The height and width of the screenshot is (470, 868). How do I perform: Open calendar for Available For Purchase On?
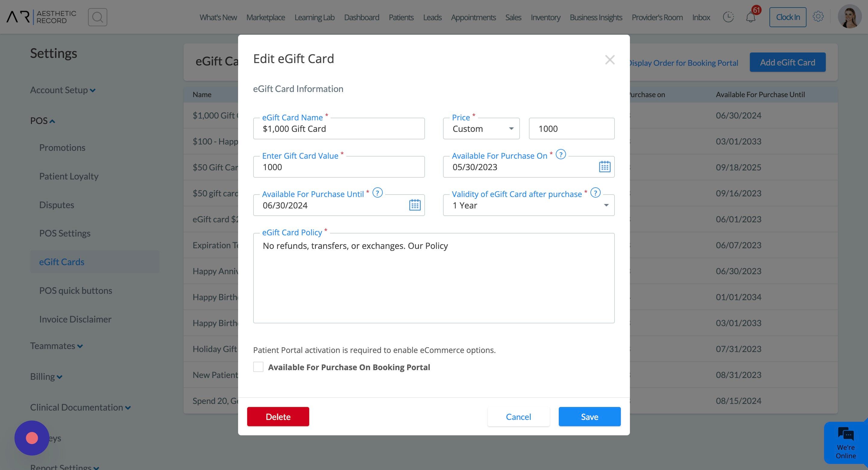(x=605, y=167)
